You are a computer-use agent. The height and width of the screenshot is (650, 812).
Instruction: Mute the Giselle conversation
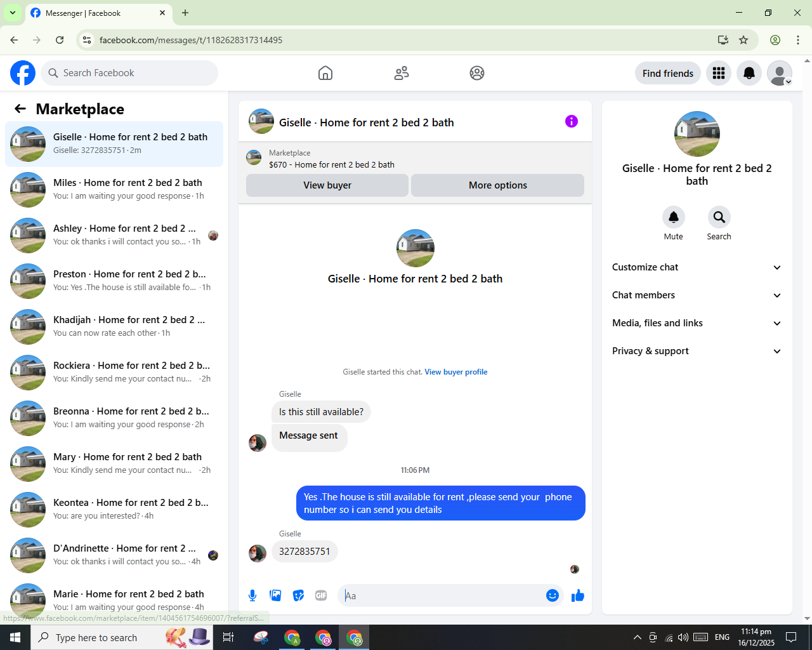coord(674,217)
